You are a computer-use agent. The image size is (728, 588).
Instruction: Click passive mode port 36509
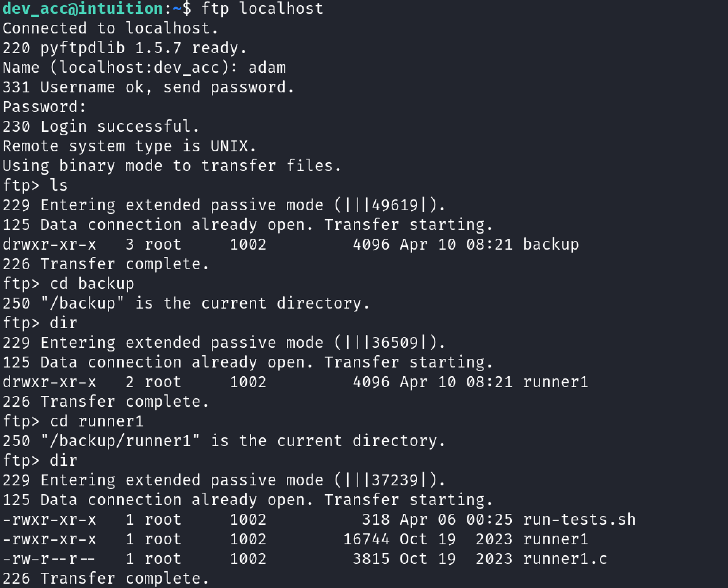[x=395, y=343]
